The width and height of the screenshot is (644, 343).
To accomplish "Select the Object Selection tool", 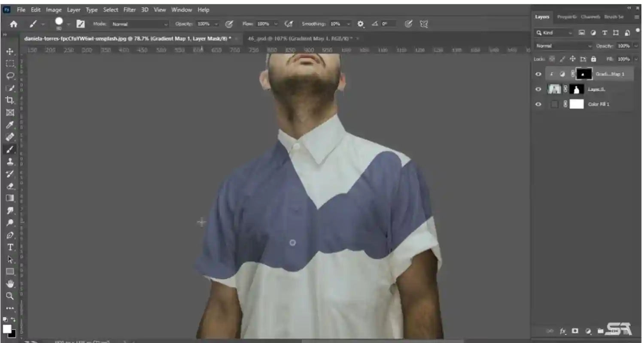I will pos(10,88).
